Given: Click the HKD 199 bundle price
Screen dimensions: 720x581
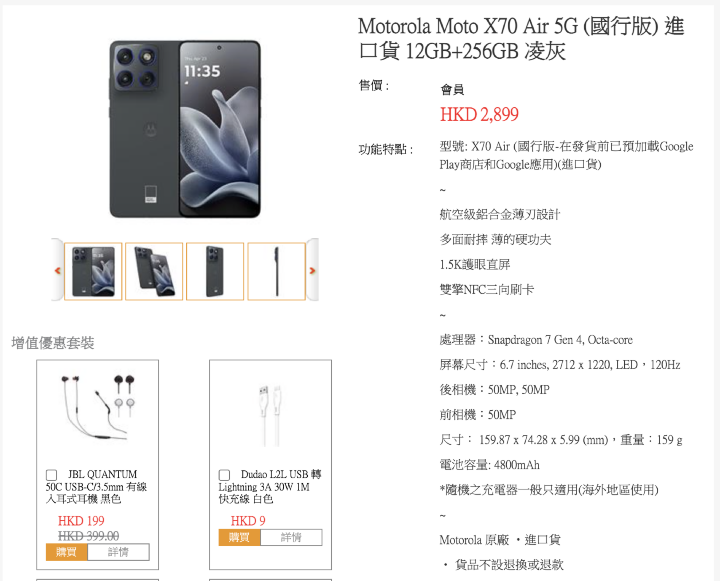Looking at the screenshot, I should click(81, 521).
